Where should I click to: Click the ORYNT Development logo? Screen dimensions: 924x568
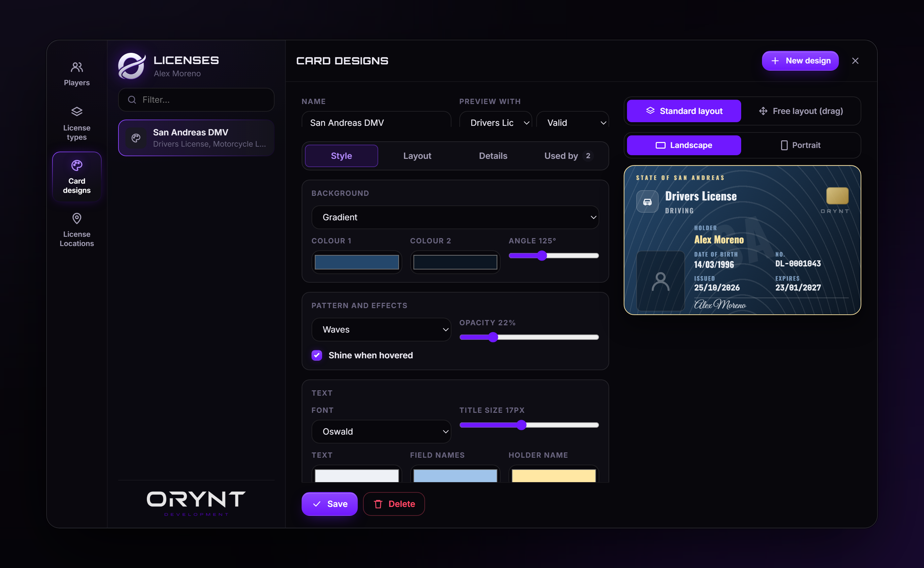tap(196, 503)
